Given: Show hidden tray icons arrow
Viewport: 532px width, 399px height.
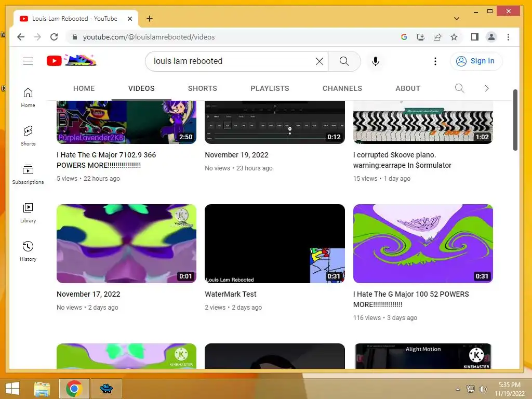Looking at the screenshot, I should click(x=458, y=389).
